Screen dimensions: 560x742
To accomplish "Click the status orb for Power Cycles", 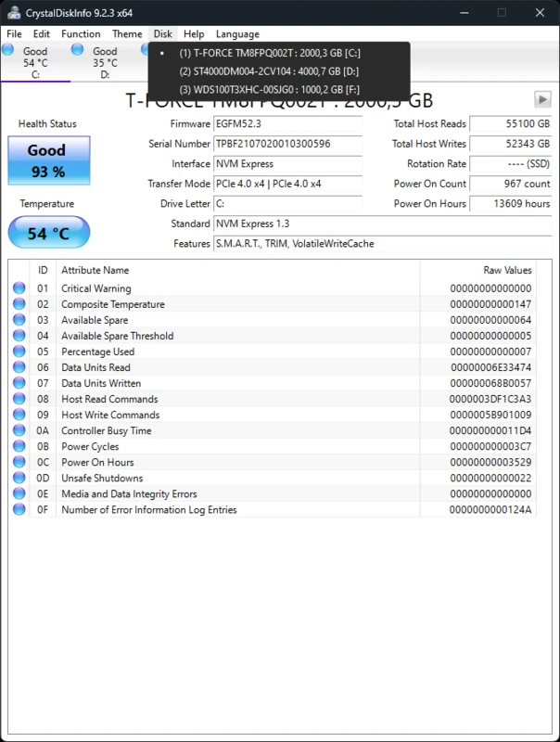I will 19,446.
